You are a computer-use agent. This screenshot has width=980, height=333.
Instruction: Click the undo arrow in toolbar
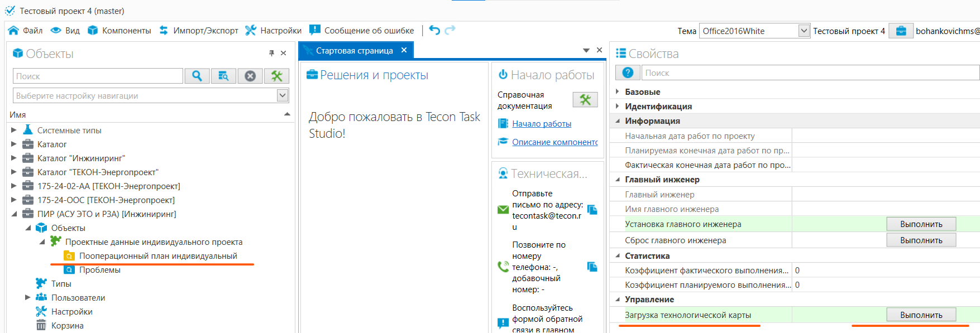point(434,30)
